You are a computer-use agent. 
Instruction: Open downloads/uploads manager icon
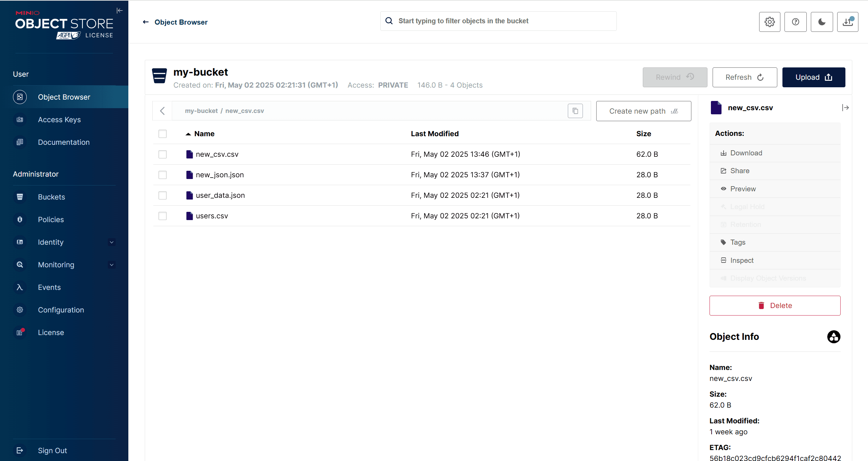pos(847,22)
